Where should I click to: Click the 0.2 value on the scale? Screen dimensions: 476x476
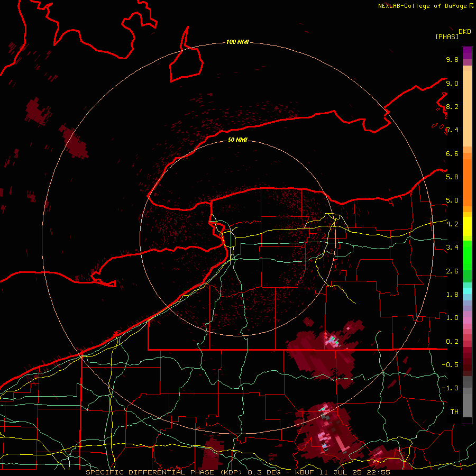[x=452, y=342]
